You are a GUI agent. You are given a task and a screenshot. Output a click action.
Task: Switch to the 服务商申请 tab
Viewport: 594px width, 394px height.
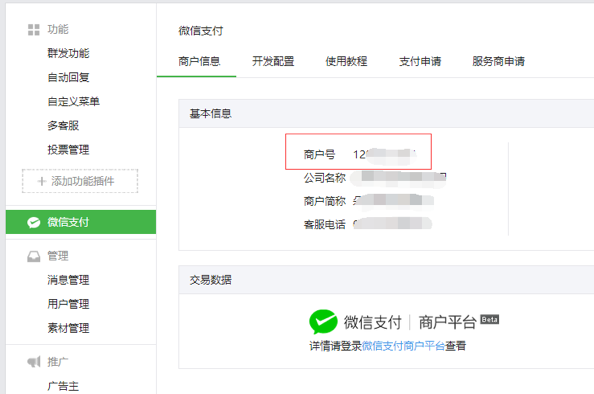coord(499,61)
